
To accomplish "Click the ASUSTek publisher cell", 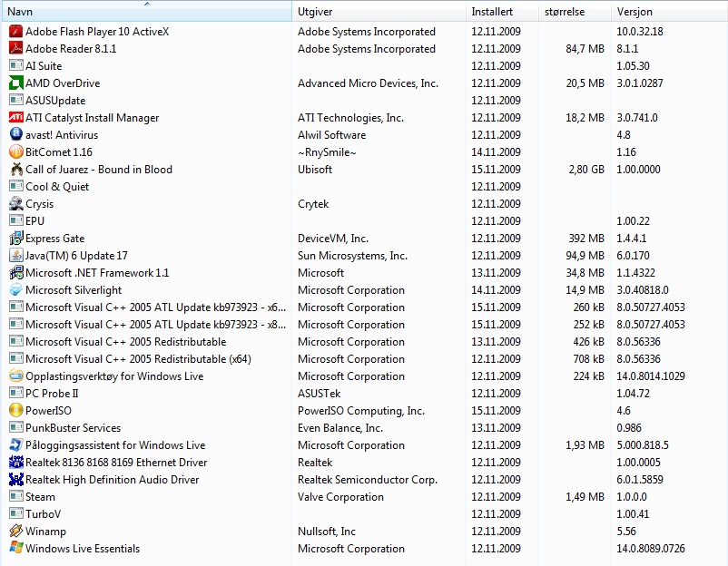I will 320,394.
